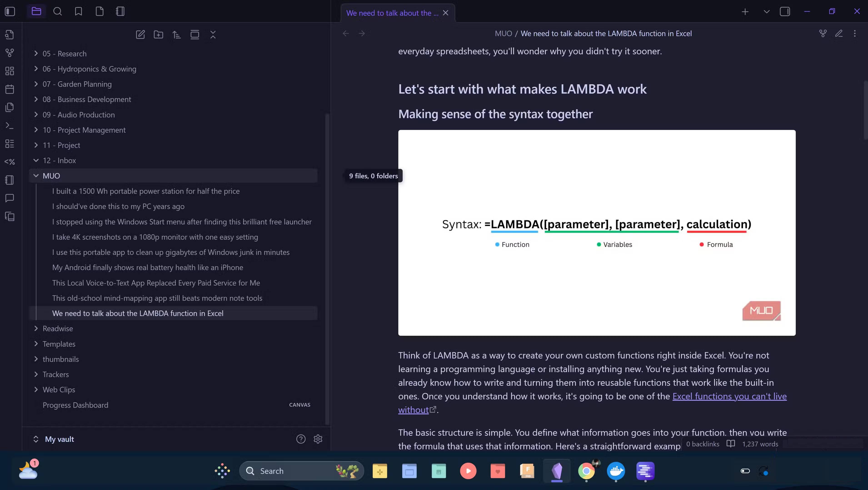Open the tab list dropdown arrow
Viewport: 868px width, 490px height.
[x=767, y=12]
